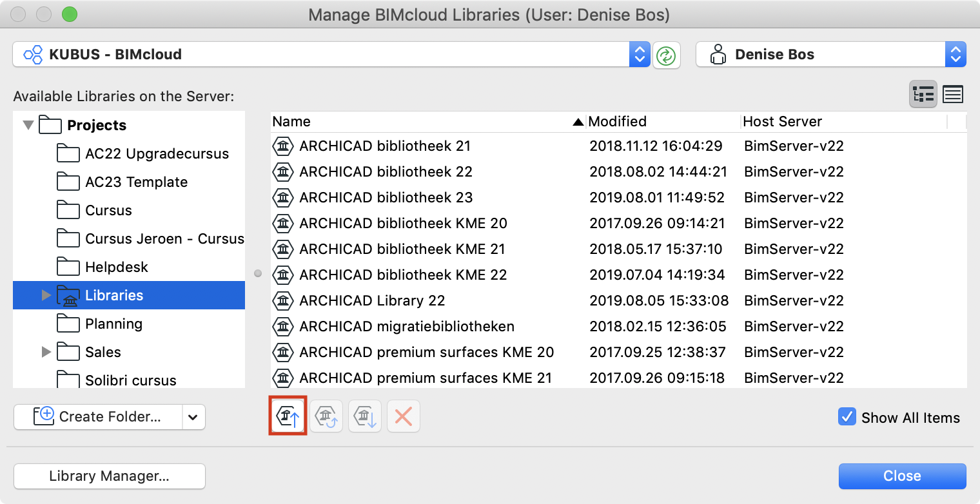
Task: Switch to flat list view icon
Action: [952, 95]
